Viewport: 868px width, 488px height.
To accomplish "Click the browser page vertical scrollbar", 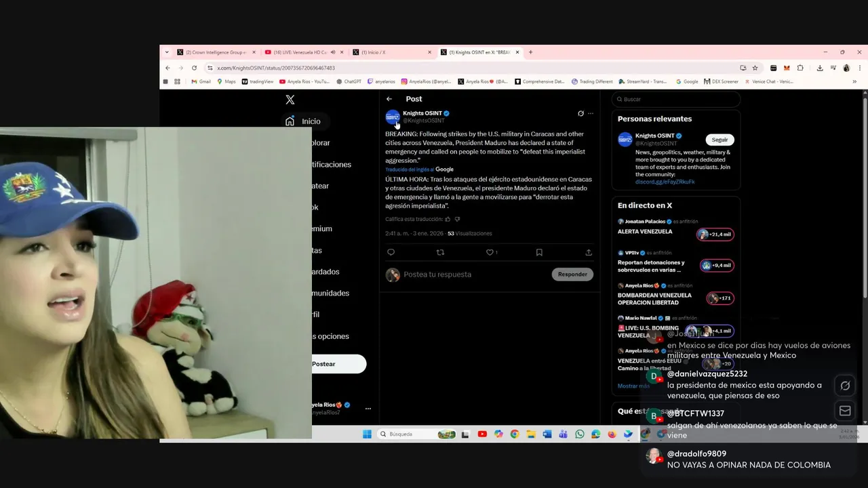I will tap(865, 197).
